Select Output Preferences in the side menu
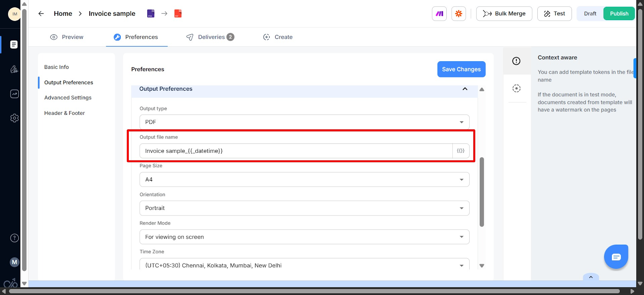Image resolution: width=644 pixels, height=295 pixels. pos(68,82)
